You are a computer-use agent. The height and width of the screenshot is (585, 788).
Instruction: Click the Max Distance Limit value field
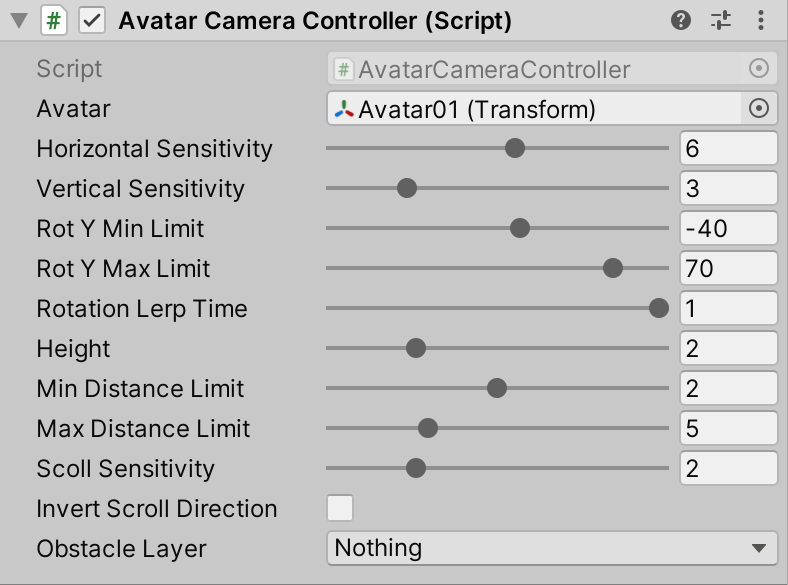728,428
